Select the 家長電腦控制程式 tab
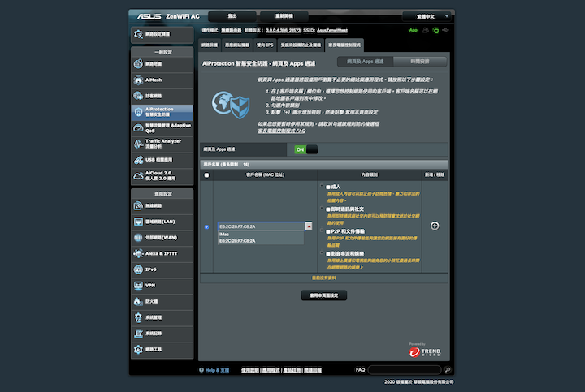Screen dimensions: 585x392 [x=344, y=45]
